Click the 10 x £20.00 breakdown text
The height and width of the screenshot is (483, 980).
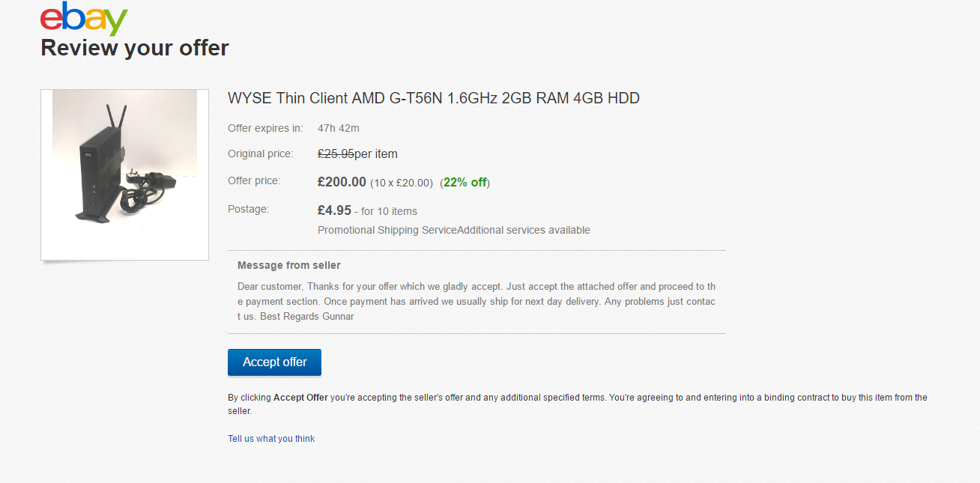pos(402,183)
